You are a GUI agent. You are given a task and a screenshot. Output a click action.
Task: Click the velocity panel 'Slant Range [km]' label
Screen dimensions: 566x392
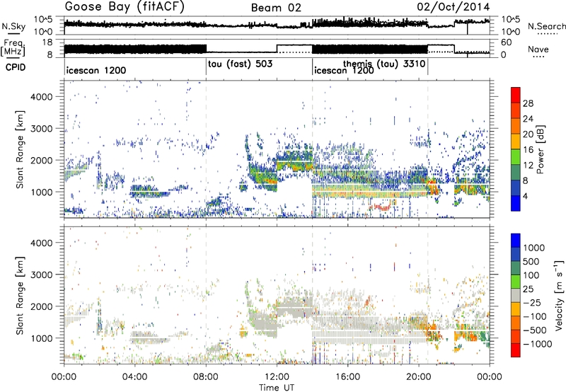(x=21, y=295)
